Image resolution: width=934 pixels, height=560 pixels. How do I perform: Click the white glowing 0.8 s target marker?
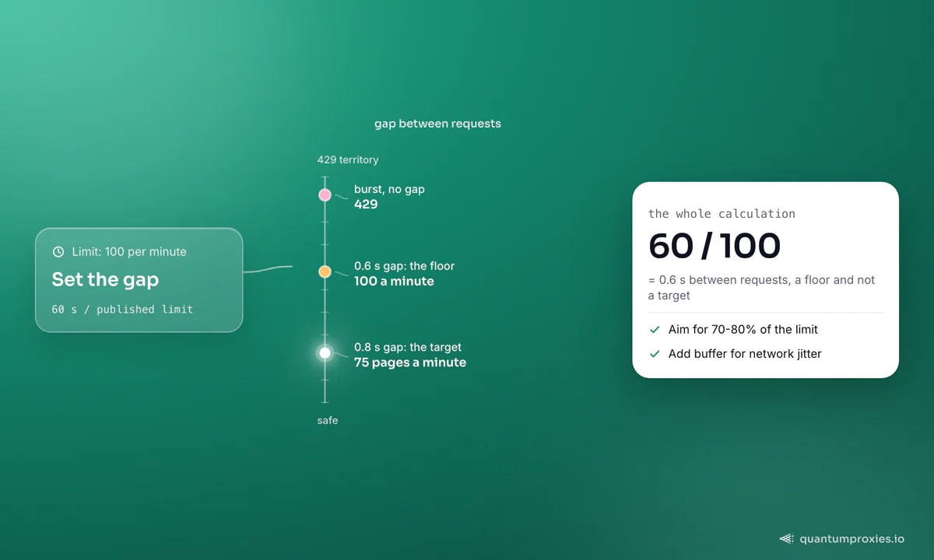325,353
